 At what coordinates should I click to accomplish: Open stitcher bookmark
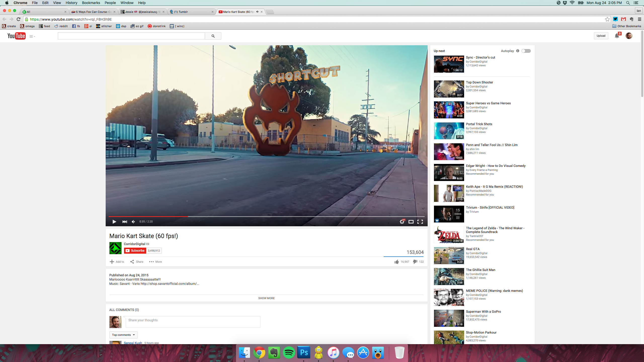104,26
